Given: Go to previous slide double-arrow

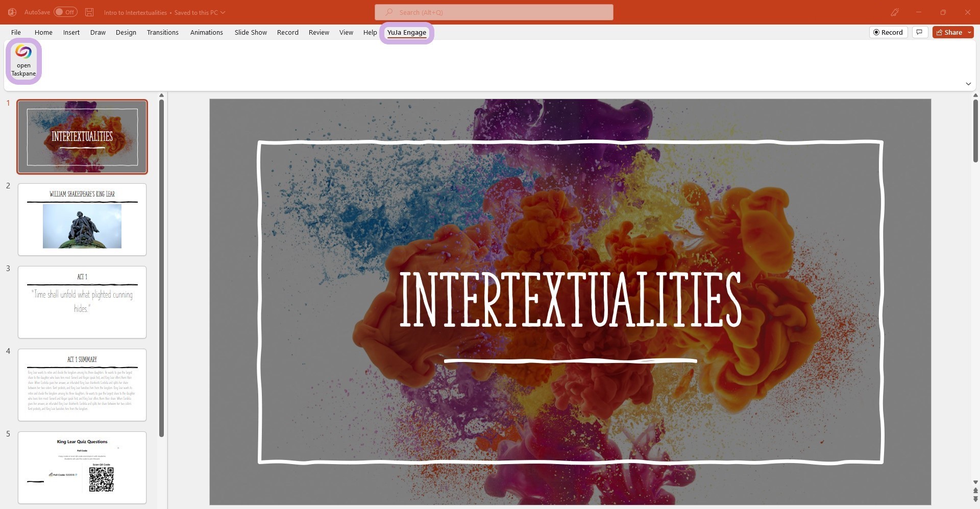Looking at the screenshot, I should tap(975, 491).
